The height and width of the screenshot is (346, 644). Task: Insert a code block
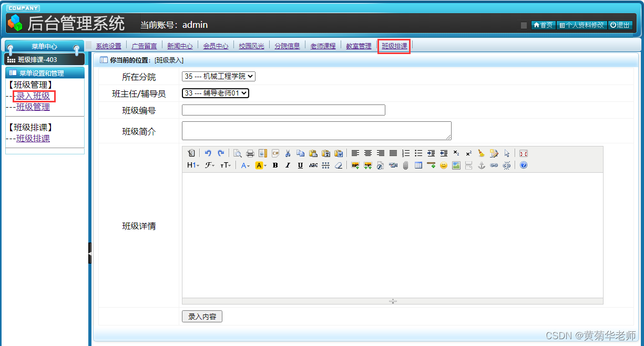pyautogui.click(x=275, y=153)
